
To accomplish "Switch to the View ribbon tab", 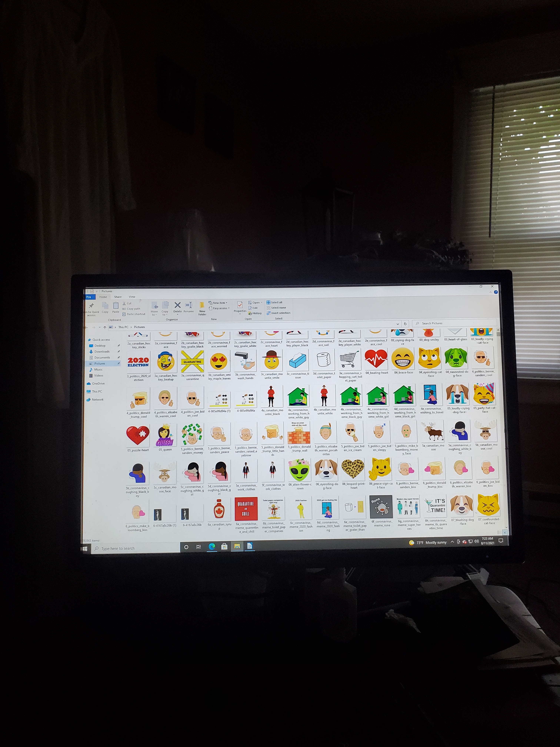I will (132, 297).
